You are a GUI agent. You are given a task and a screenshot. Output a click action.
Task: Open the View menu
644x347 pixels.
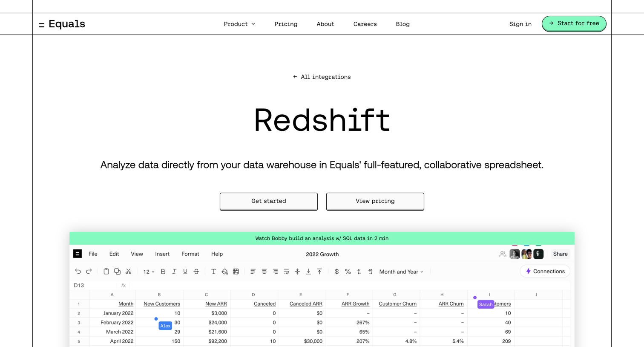(x=137, y=254)
